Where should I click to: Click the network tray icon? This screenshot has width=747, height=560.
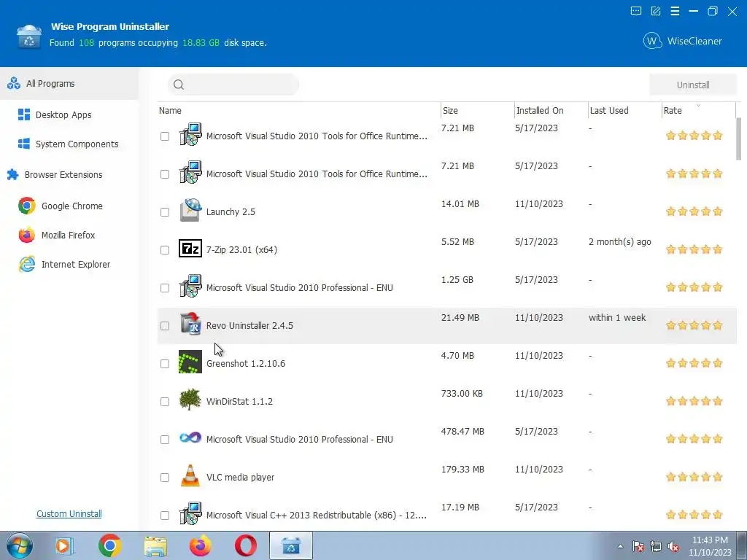656,547
